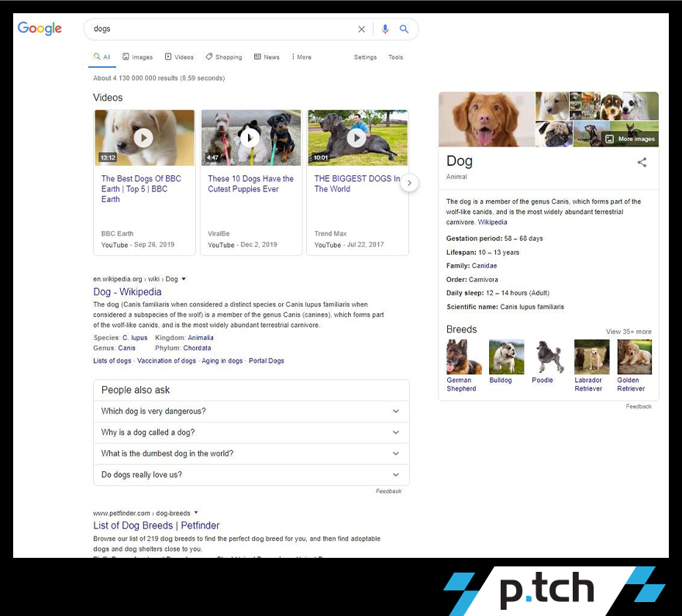Open the Wikipedia result dropdown arrow
Screen dimensions: 682x616
(184, 279)
